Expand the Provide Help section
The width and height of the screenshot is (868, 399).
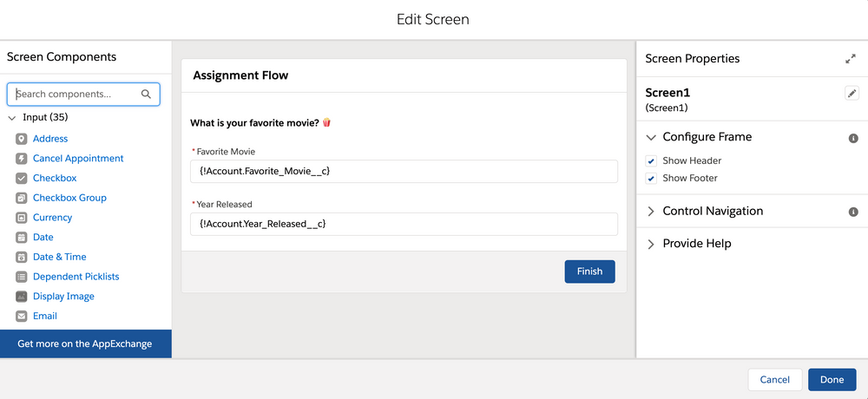coord(651,244)
